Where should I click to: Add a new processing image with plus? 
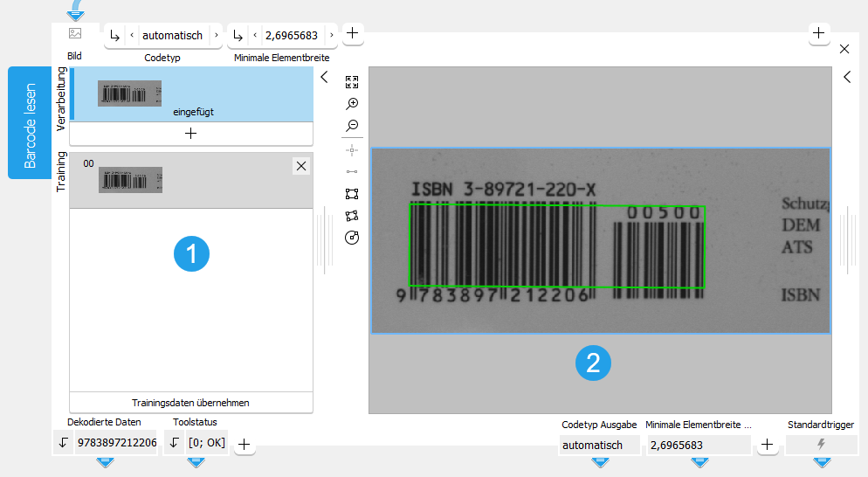pos(190,134)
